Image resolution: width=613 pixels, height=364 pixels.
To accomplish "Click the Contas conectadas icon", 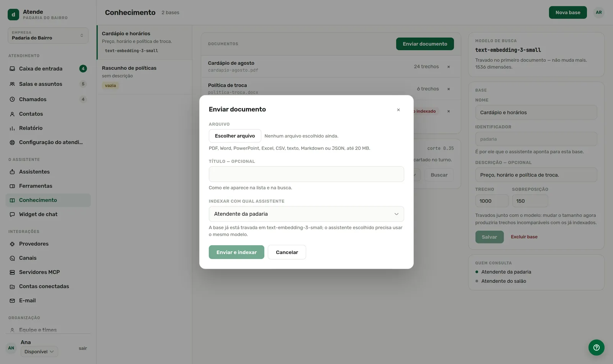I will click(x=12, y=286).
